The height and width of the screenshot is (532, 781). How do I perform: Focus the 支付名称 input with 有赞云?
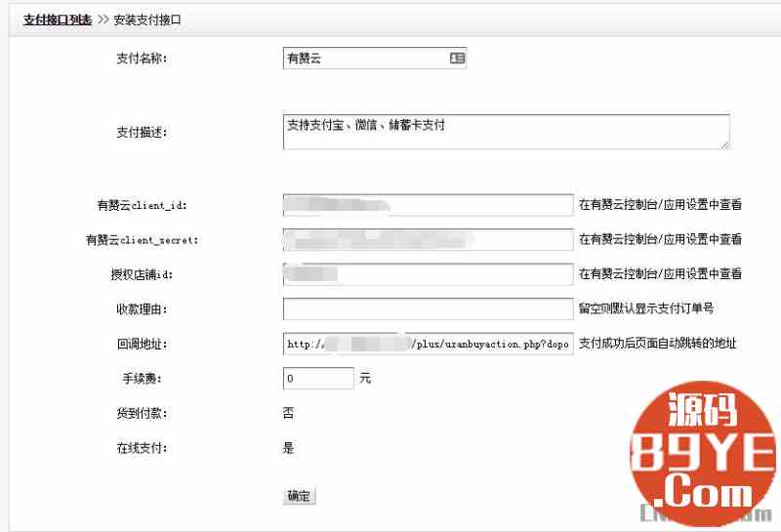[375, 59]
